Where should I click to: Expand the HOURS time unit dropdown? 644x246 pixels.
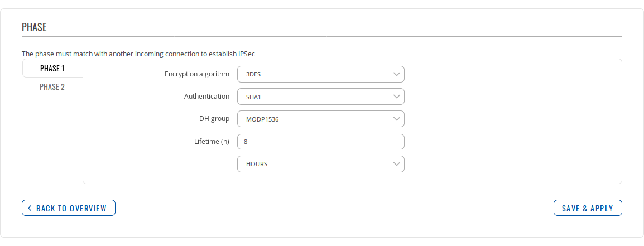click(320, 164)
